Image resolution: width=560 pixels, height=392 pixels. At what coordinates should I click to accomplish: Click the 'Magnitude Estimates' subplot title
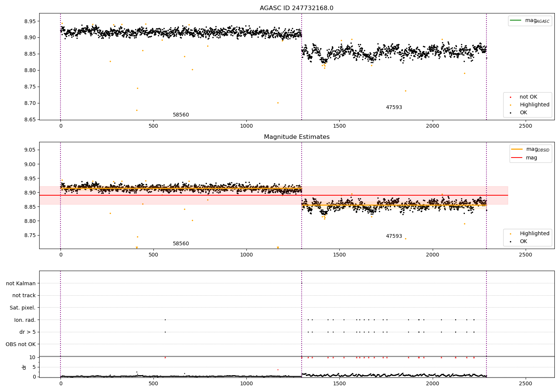coord(296,137)
